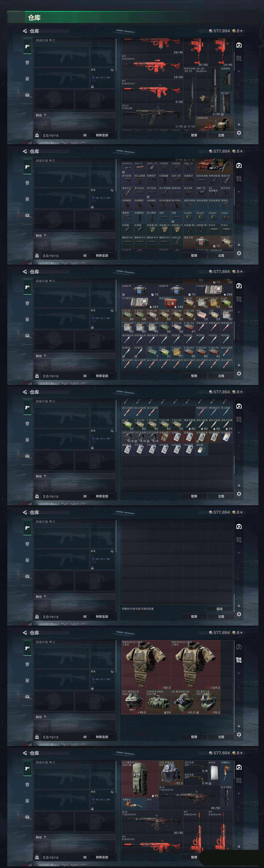
Task: Open the weapon tab in empty-storage panel sidebar
Action: pyautogui.click(x=27, y=528)
